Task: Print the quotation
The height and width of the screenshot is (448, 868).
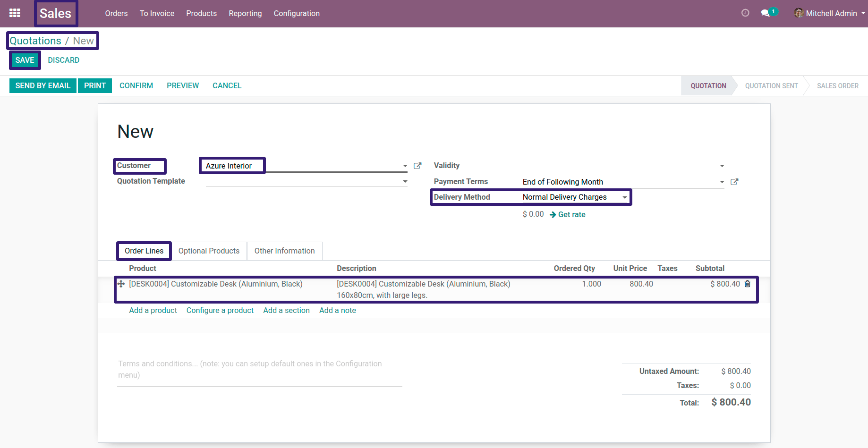Action: (x=95, y=85)
